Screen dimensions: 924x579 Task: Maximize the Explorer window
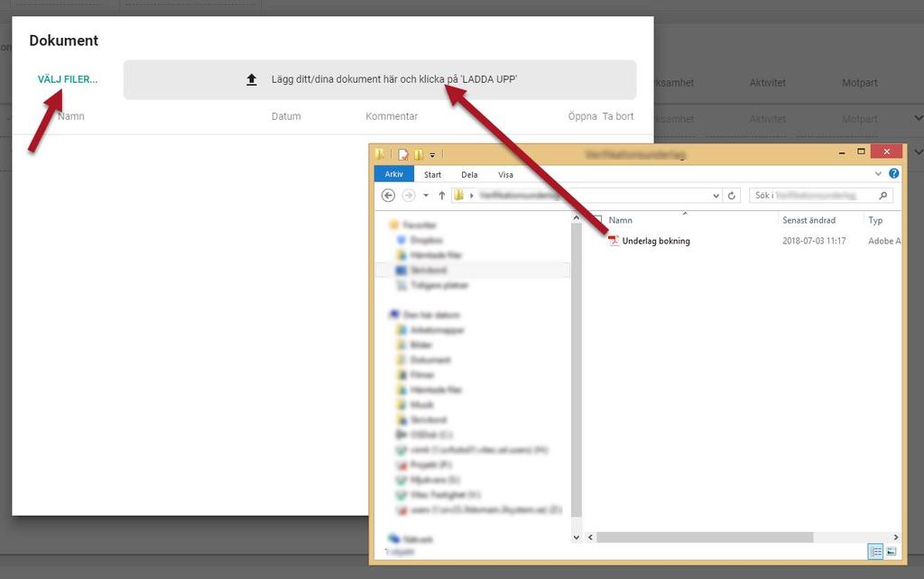861,152
